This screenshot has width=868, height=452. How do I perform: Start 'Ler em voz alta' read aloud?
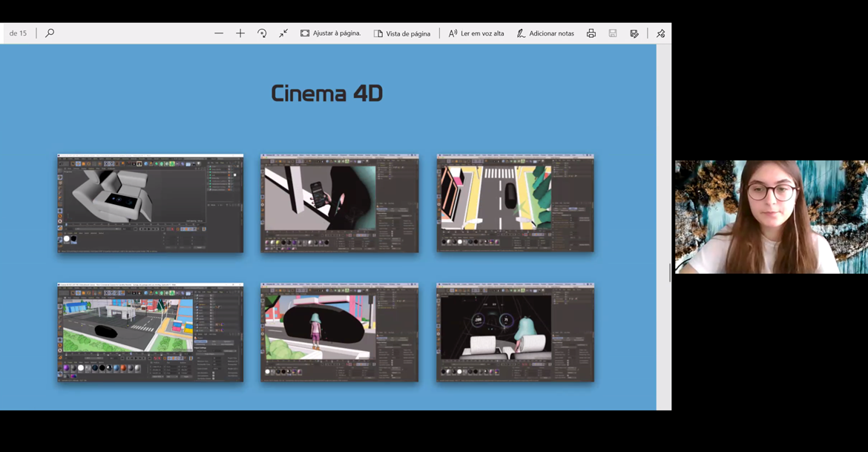[x=476, y=33]
